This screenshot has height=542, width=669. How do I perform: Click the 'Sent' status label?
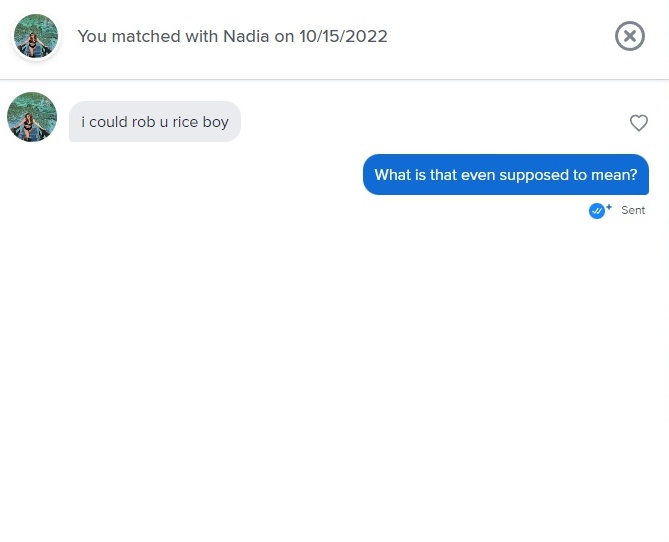[633, 210]
